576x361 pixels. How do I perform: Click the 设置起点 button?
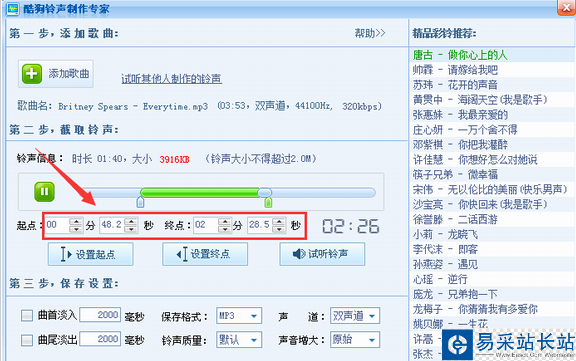click(90, 254)
